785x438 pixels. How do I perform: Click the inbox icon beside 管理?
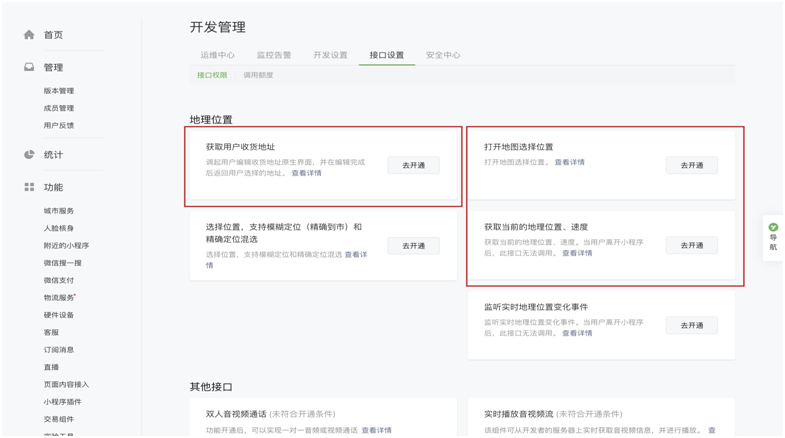coord(29,67)
